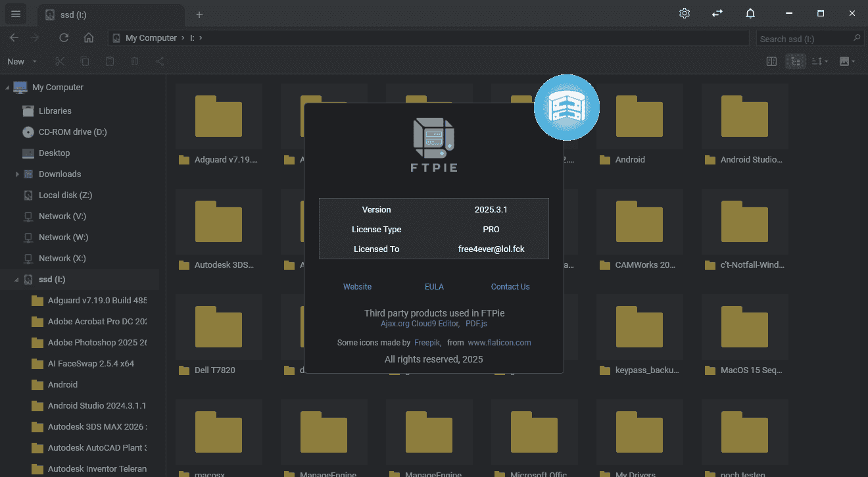This screenshot has width=868, height=477.
Task: Open the New item dropdown
Action: (22, 61)
